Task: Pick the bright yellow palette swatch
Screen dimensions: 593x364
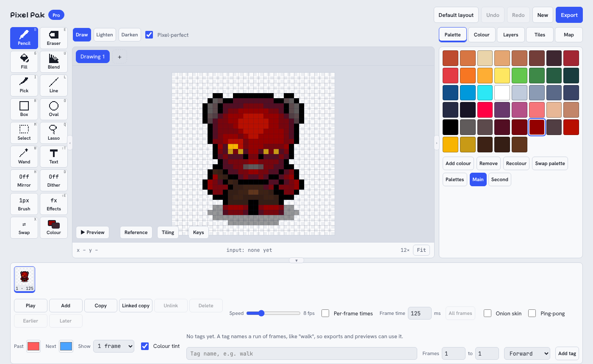Action: coord(502,75)
